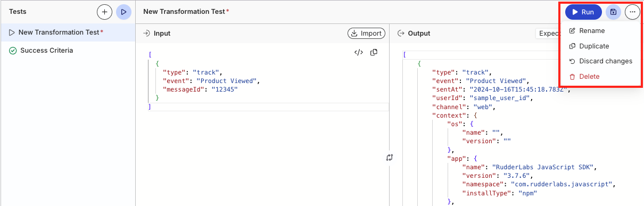Click the "messageId": "12345" input line

coord(200,90)
